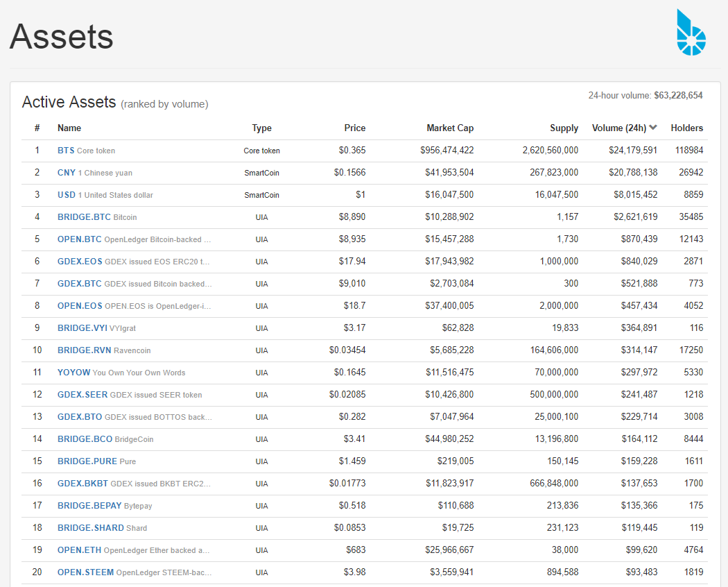Click GDEX.BTO supply 25,000,100

[x=556, y=417]
